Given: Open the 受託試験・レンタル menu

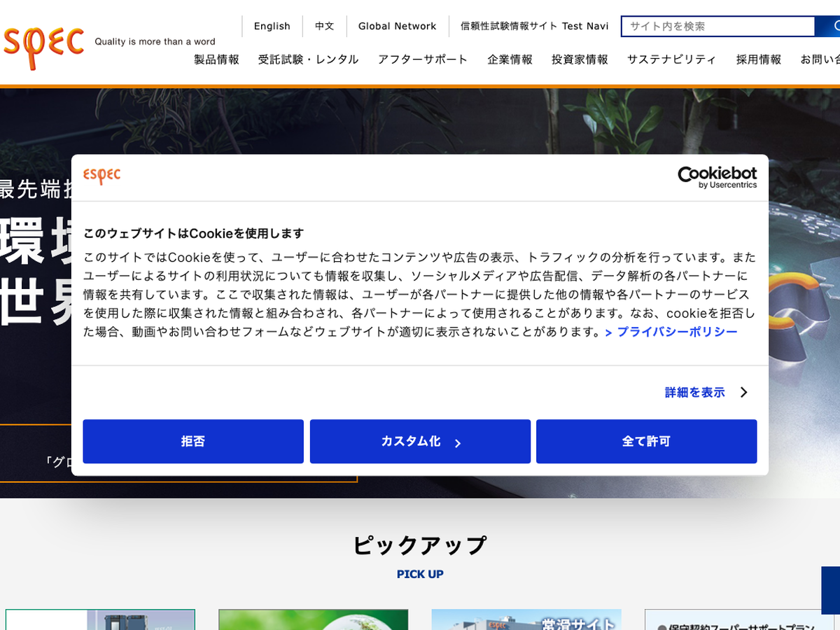Looking at the screenshot, I should 308,59.
